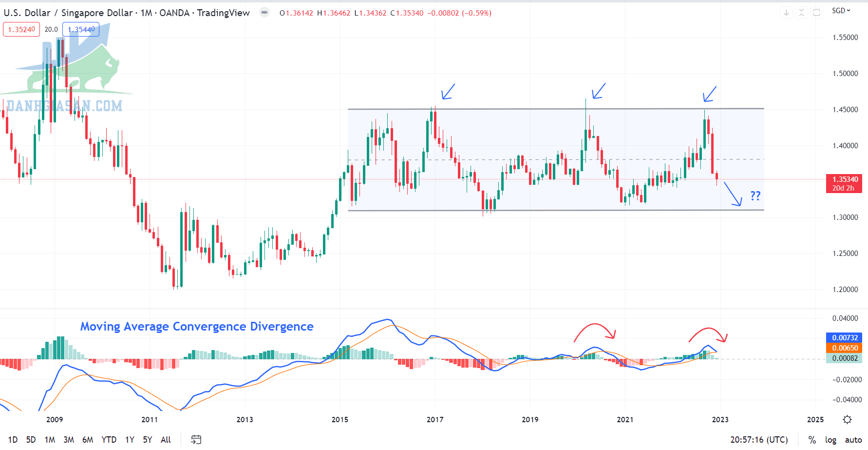Click the 0.04000 MACD axis label
The width and height of the screenshot is (868, 450).
(845, 318)
